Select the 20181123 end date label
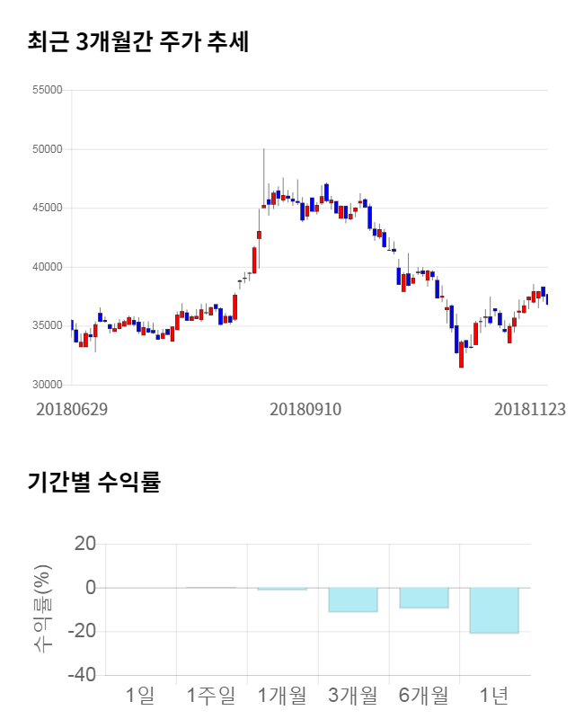Image resolution: width=575 pixels, height=728 pixels. pos(530,409)
